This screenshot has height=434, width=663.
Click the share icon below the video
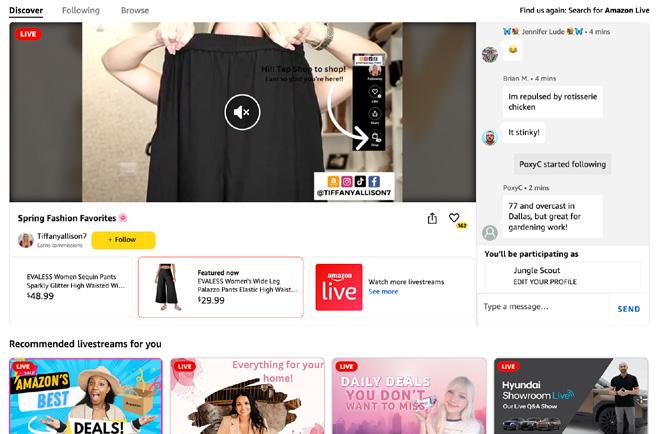pos(432,218)
